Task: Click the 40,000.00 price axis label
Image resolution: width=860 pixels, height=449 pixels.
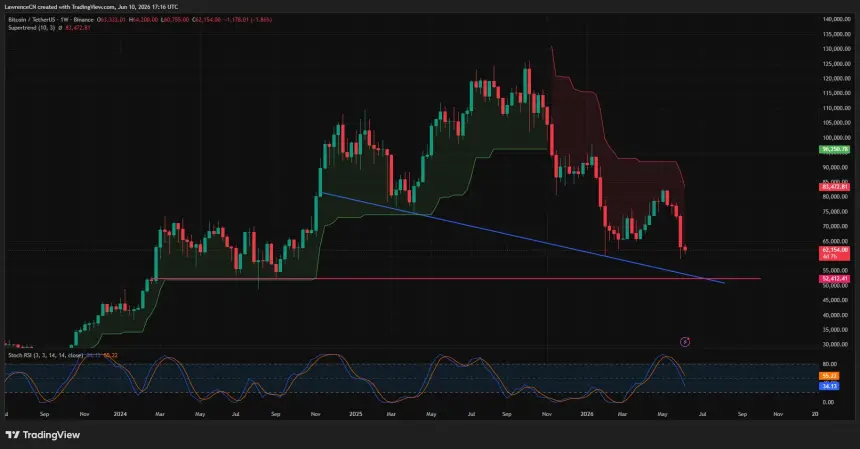Action: pyautogui.click(x=836, y=315)
